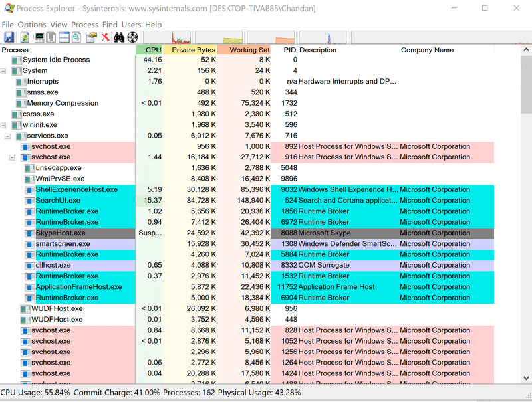Select the SkypeHost.exe suspended row
The width and height of the screenshot is (532, 402).
[247, 233]
